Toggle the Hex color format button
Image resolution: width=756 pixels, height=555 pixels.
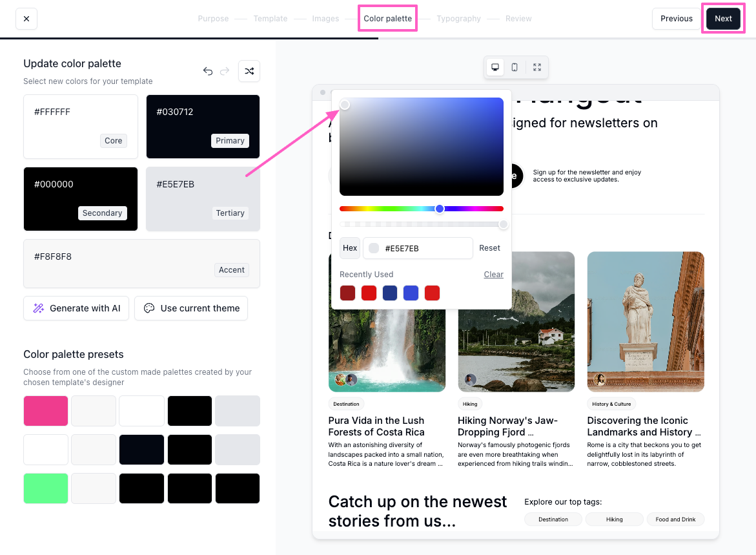tap(350, 248)
